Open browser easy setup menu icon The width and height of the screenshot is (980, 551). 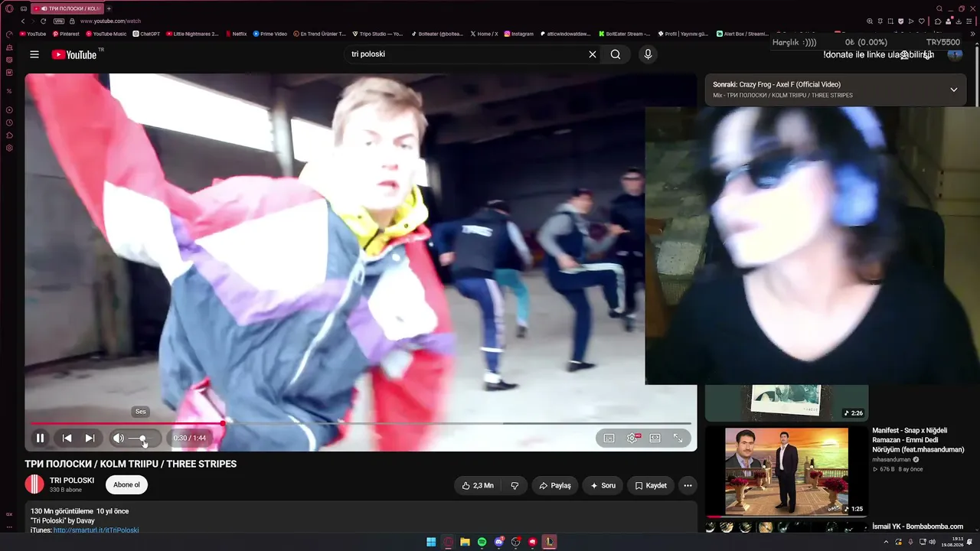click(x=969, y=21)
